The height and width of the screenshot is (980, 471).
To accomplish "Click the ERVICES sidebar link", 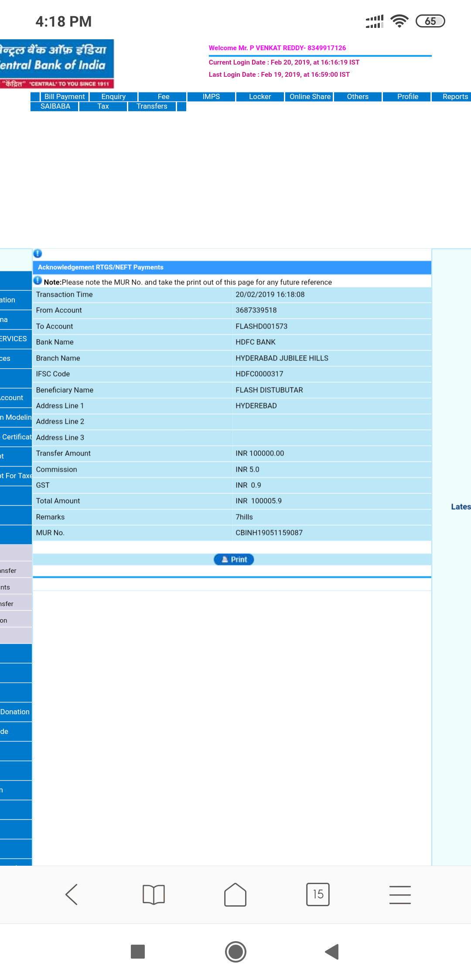I will (x=16, y=339).
